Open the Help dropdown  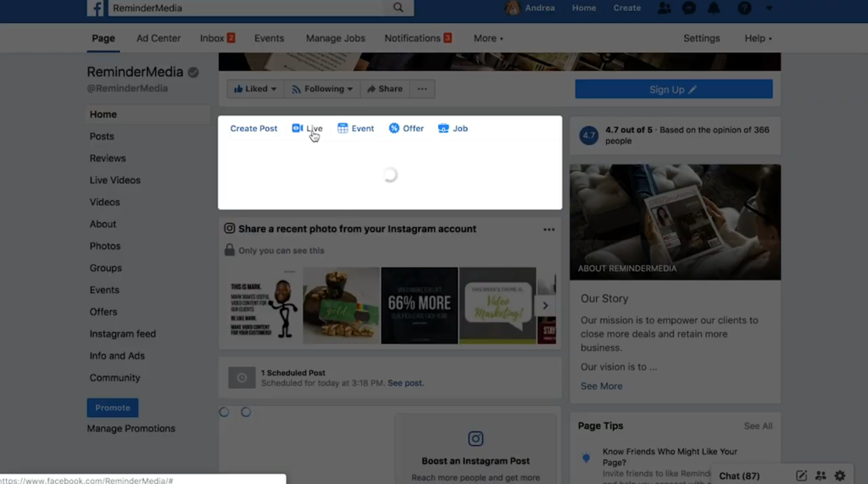(758, 38)
